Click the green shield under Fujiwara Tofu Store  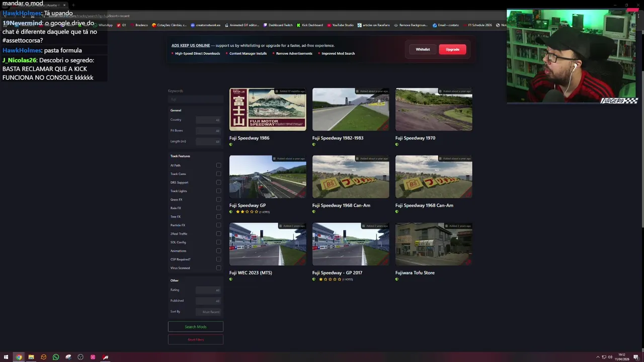tap(397, 280)
